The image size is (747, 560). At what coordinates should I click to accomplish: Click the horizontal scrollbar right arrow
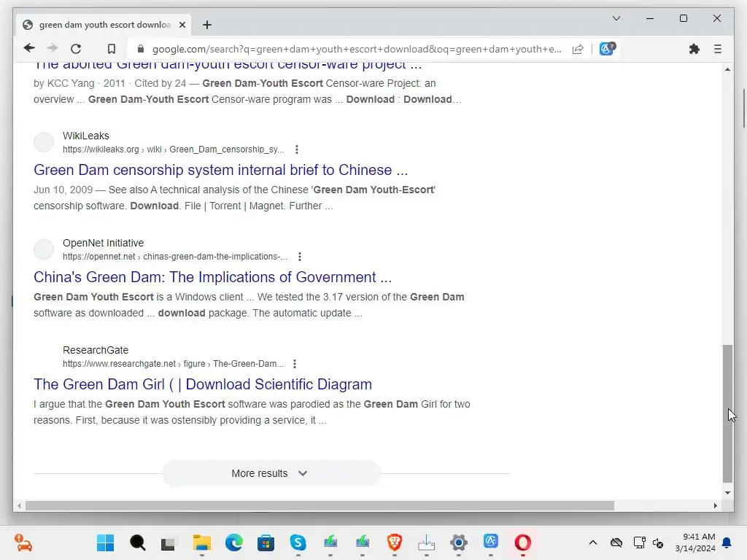715,506
